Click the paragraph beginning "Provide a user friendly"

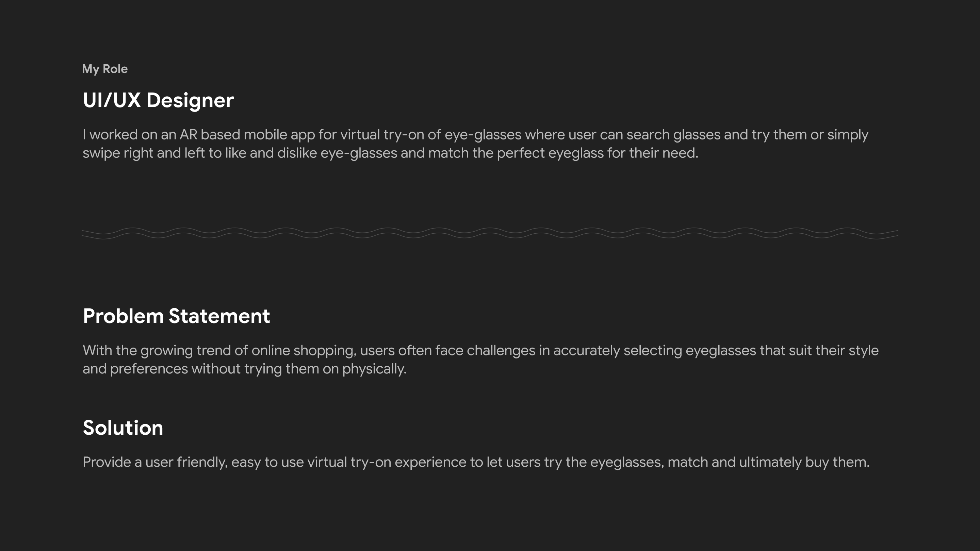[476, 462]
